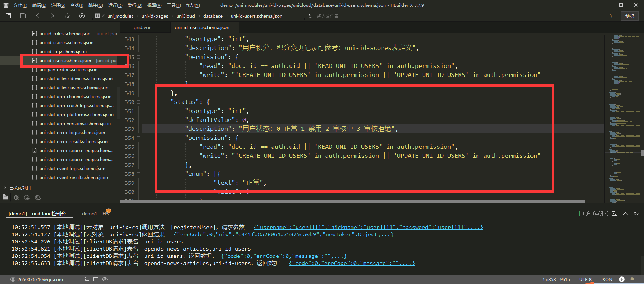
Task: Enable the 开启断点调试 checkbox
Action: click(577, 214)
